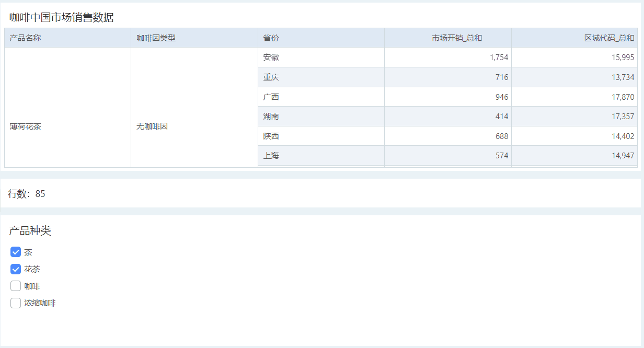The image size is (644, 348).
Task: Select the 陕西 province cell
Action: click(x=321, y=136)
